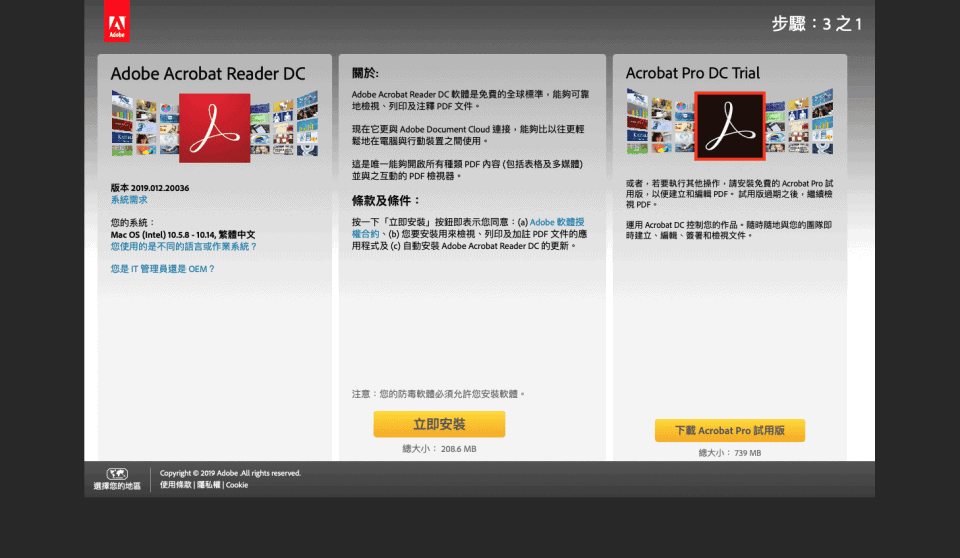Screen dimensions: 960x558
Task: Open 您使用的是不同的語言或作業系統 link
Action: (184, 246)
